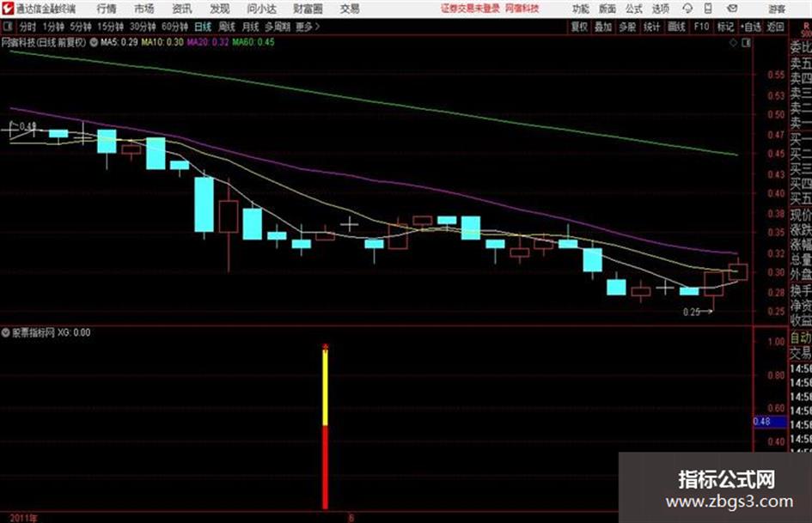Click the MA20: 0.32 value
Screen dimensions: 812x523
point(208,42)
